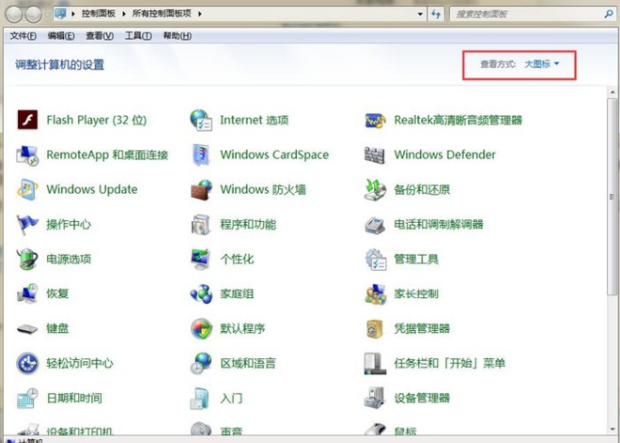Open the 文件(F) menu
This screenshot has height=443, width=620.
pyautogui.click(x=23, y=36)
